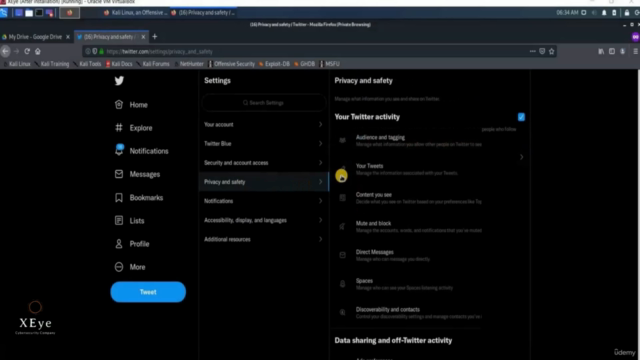Open the Kali applications menu icon
The width and height of the screenshot is (640, 360).
(x=4, y=13)
